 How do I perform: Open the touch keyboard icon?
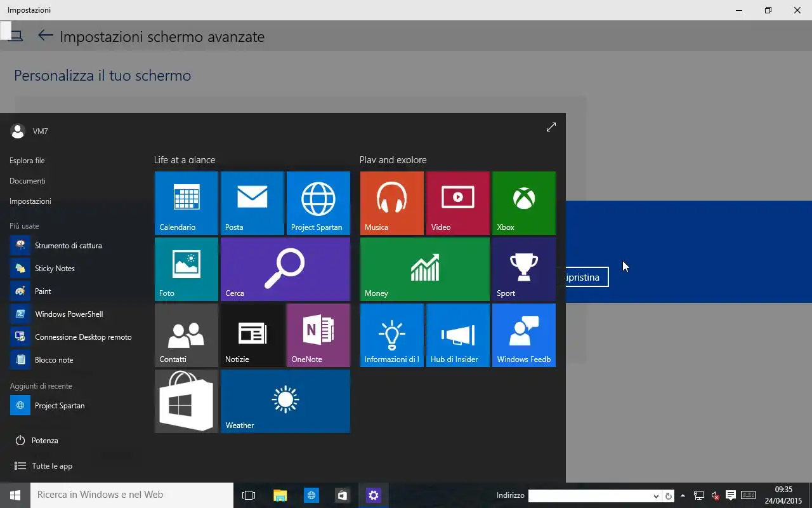[x=748, y=495]
